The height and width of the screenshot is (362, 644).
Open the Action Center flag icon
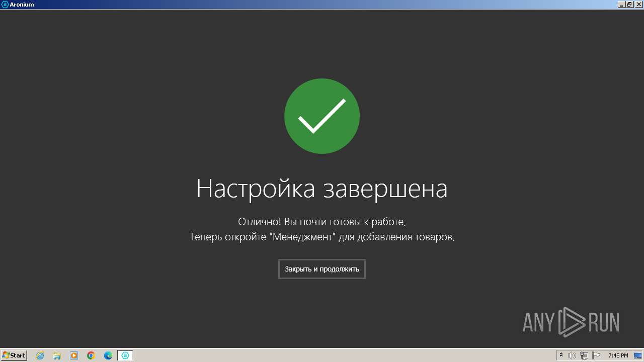click(596, 355)
